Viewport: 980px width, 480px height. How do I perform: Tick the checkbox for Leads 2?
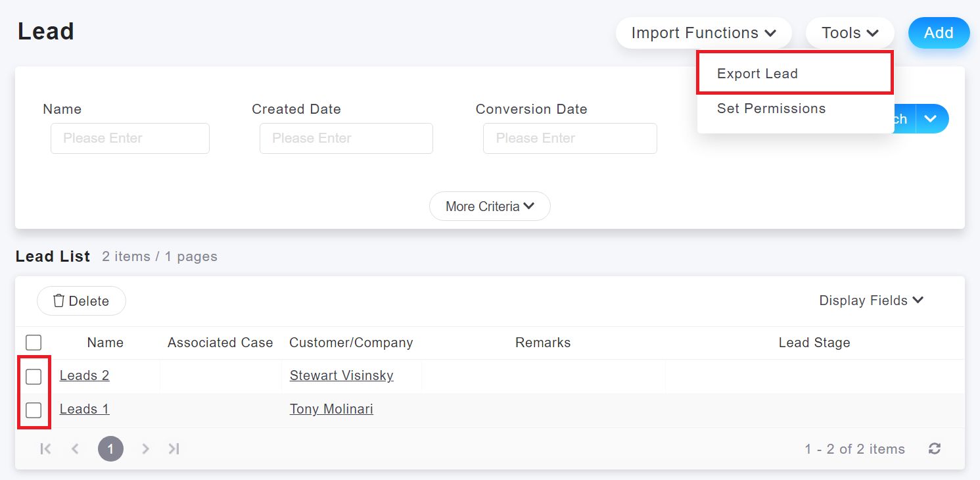(x=34, y=376)
